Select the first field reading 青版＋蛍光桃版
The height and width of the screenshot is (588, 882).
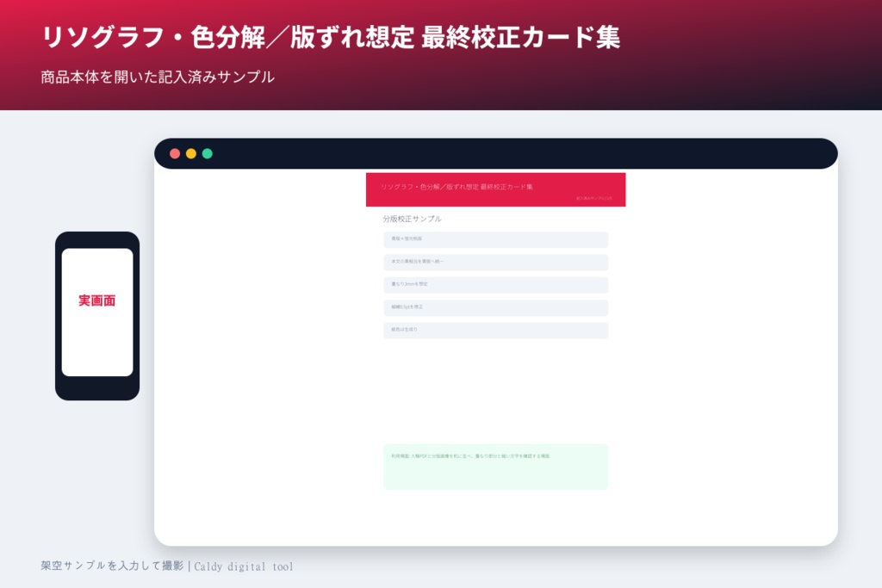tap(495, 239)
